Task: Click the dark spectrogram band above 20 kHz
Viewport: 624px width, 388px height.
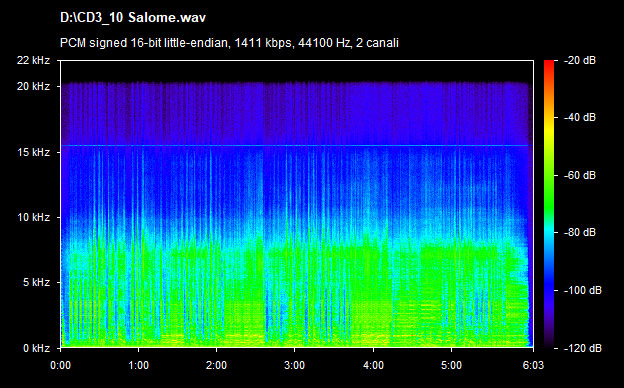Action: coord(297,72)
